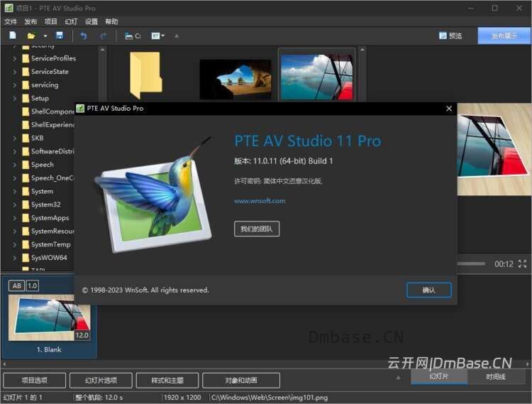532x404 pixels.
Task: Expand the ServiceProfiles folder node
Action: (x=15, y=58)
